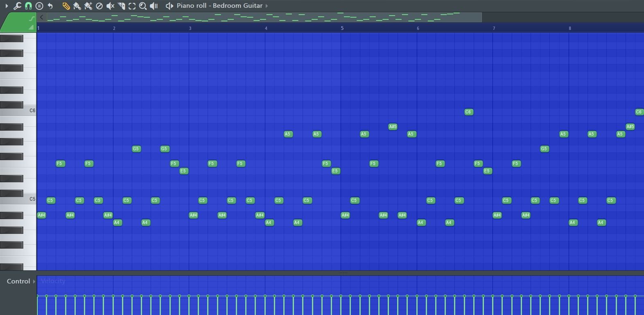The height and width of the screenshot is (315, 644).
Task: Select the A#5 note in bar 5
Action: pyautogui.click(x=393, y=127)
